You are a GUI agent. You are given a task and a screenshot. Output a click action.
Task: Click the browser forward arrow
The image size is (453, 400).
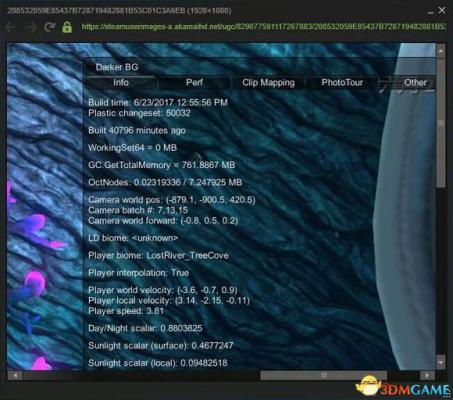click(x=31, y=27)
